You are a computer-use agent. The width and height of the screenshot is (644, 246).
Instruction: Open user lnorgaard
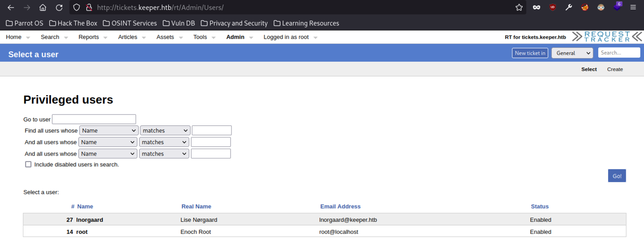tap(90, 219)
